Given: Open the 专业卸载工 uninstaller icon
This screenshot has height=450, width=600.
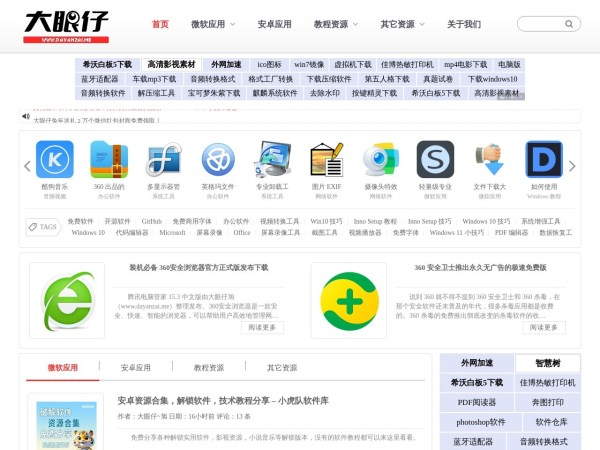Looking at the screenshot, I should [272, 159].
